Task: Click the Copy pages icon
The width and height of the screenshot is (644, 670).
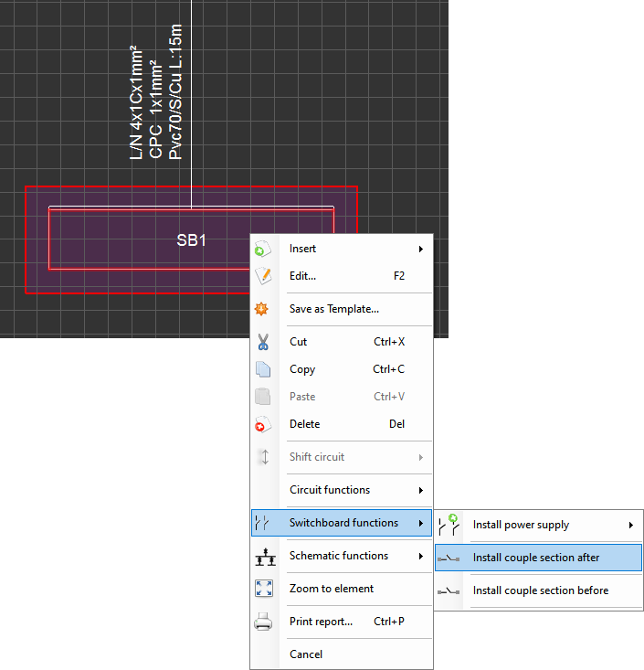Action: click(263, 369)
